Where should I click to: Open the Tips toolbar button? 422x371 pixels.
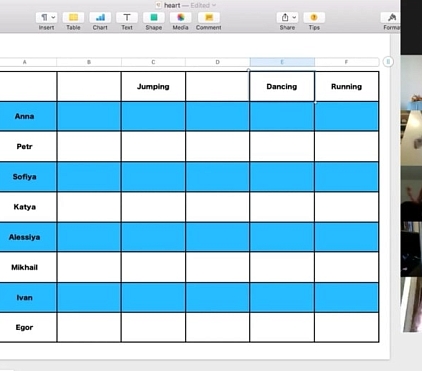pyautogui.click(x=314, y=17)
